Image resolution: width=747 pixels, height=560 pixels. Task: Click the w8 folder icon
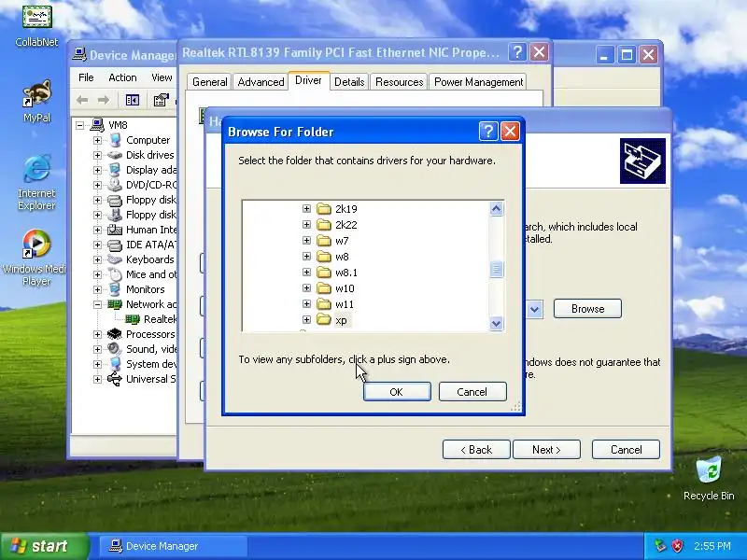click(x=324, y=256)
